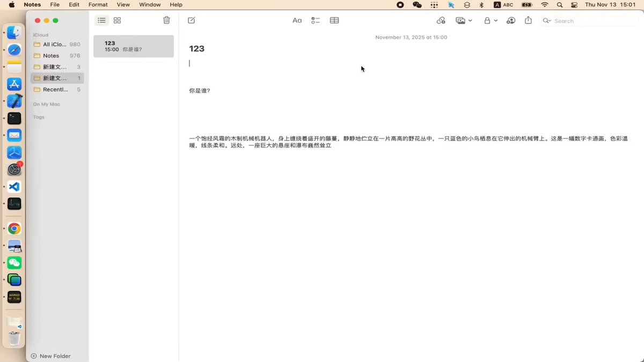Image resolution: width=644 pixels, height=362 pixels.
Task: Click the add link icon
Action: pos(441,20)
